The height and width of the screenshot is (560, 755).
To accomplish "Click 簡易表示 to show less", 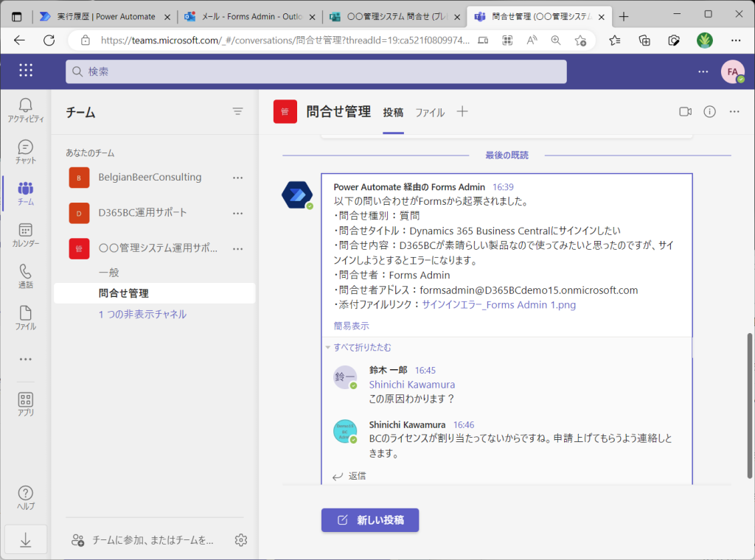I will (352, 326).
